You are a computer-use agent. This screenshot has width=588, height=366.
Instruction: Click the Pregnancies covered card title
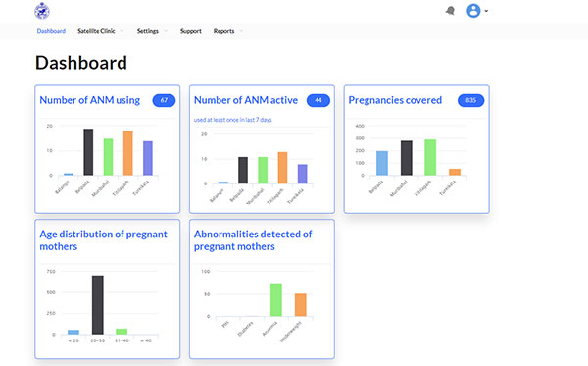coord(395,100)
